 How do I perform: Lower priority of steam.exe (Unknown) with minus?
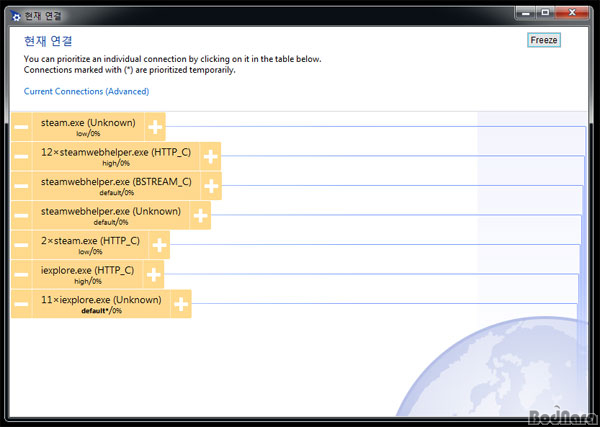(x=21, y=127)
